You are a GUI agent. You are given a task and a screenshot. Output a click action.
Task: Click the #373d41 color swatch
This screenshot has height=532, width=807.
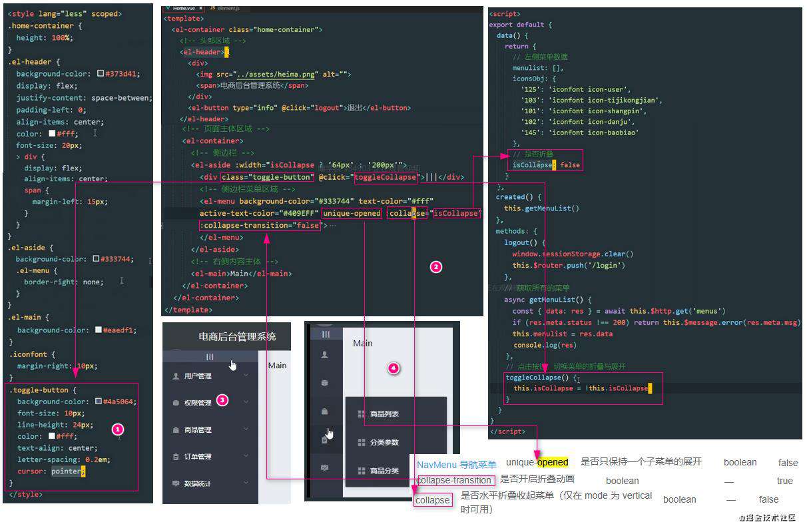click(x=100, y=74)
